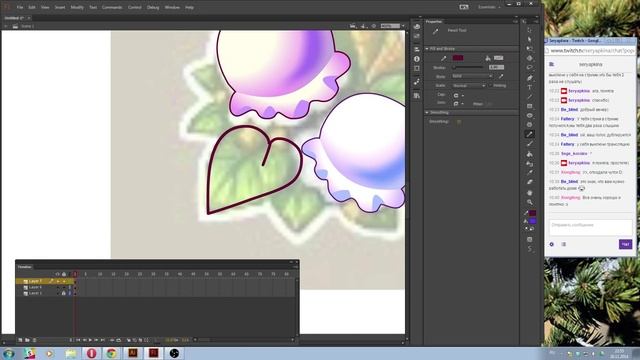Open the File menu
This screenshot has height=360, width=640.
20,7
